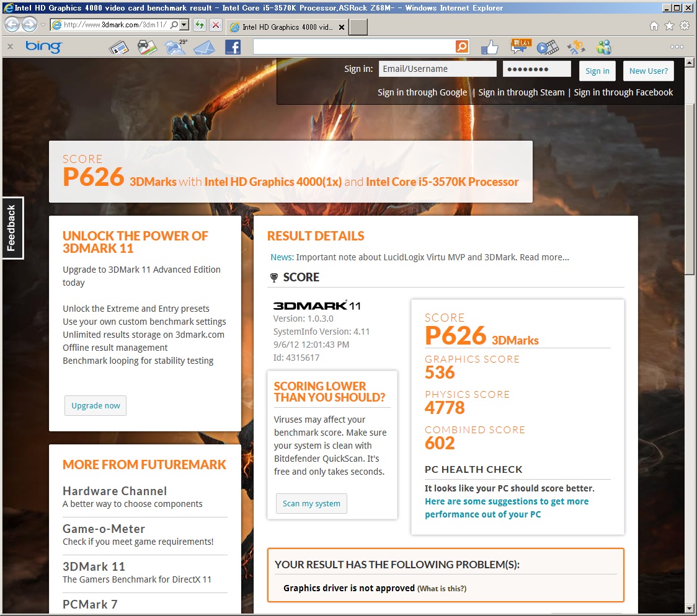Open Favorites star icon
697x616 pixels.
(669, 26)
